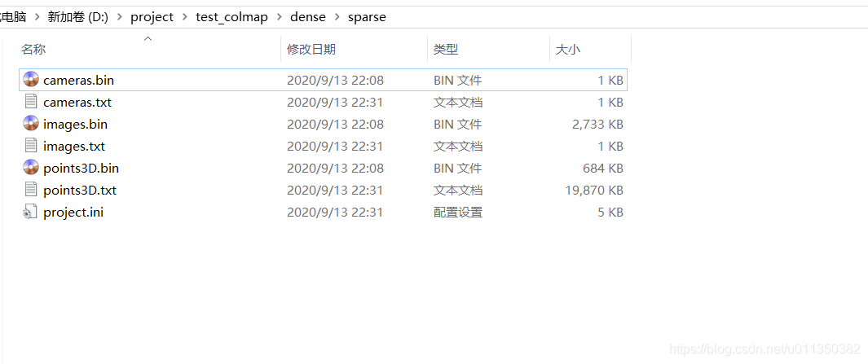Click the 1 KB size of images.txt
The width and height of the screenshot is (868, 364).
coord(610,147)
